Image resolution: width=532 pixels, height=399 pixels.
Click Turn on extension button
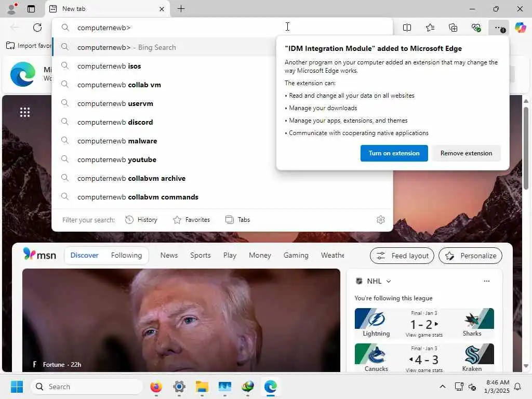[394, 153]
